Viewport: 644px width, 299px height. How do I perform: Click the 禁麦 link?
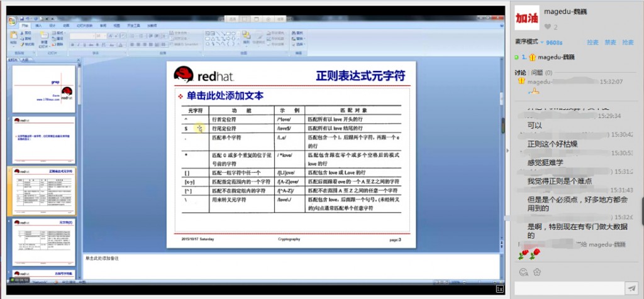609,42
